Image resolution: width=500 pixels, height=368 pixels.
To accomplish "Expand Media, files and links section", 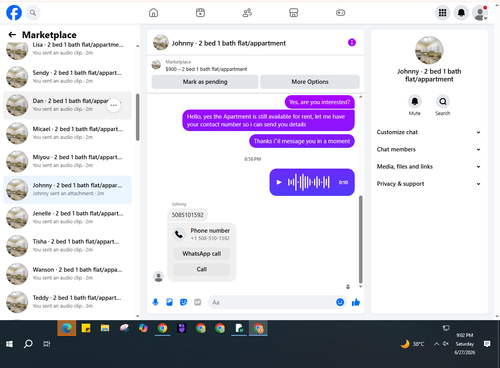I will tap(429, 167).
